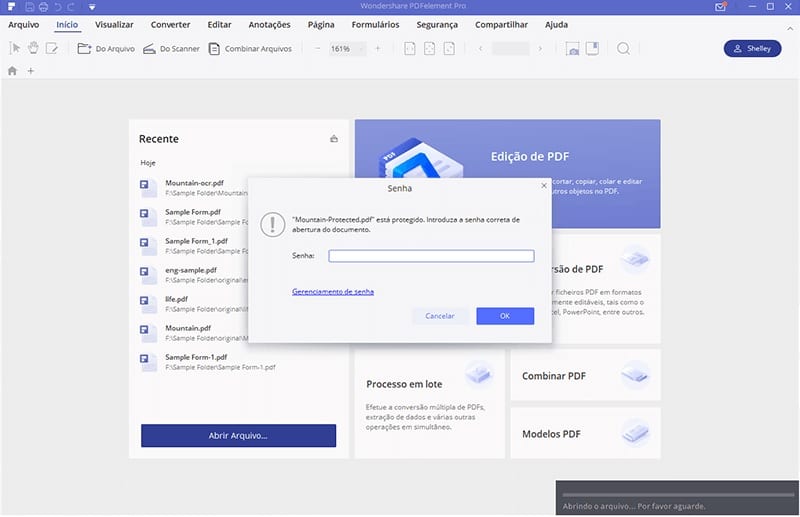The image size is (800, 517).
Task: Open the Página tab
Action: click(321, 24)
